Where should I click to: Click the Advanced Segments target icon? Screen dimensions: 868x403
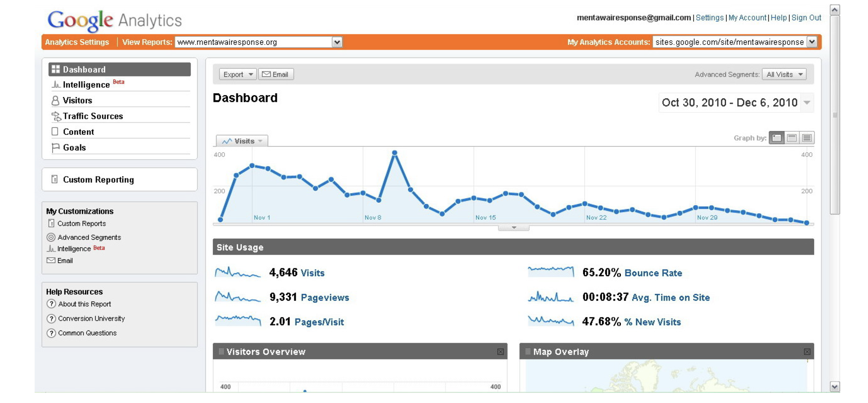tap(51, 237)
